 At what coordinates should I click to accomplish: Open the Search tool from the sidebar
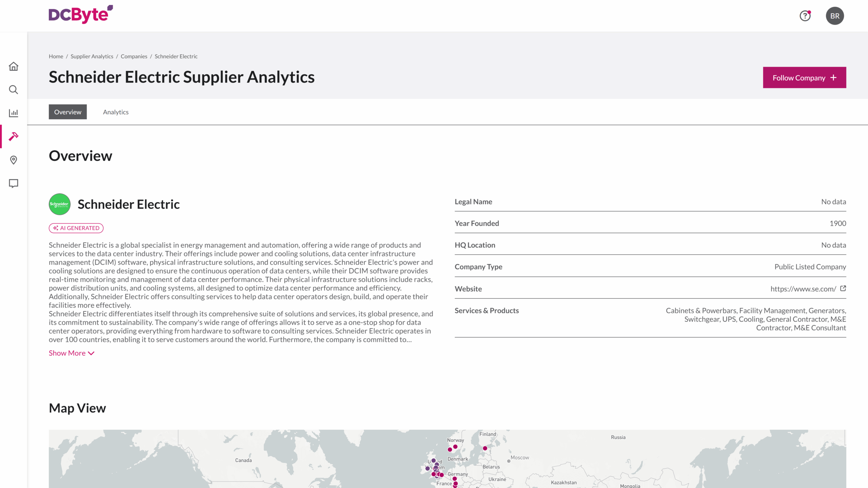click(14, 89)
